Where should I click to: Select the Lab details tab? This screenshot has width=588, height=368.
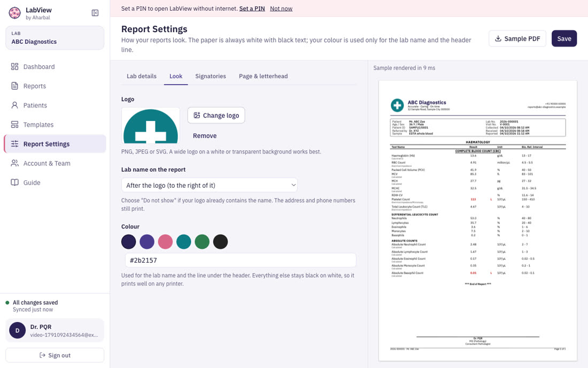tap(141, 76)
